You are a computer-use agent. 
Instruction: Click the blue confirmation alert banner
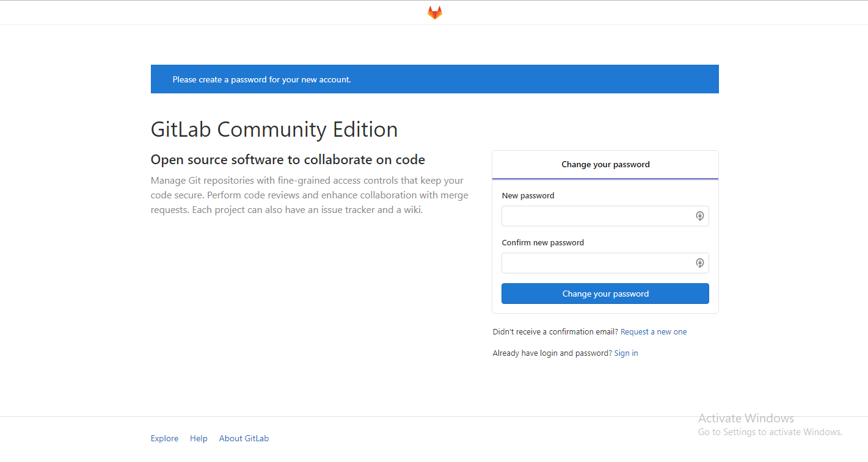click(x=434, y=79)
